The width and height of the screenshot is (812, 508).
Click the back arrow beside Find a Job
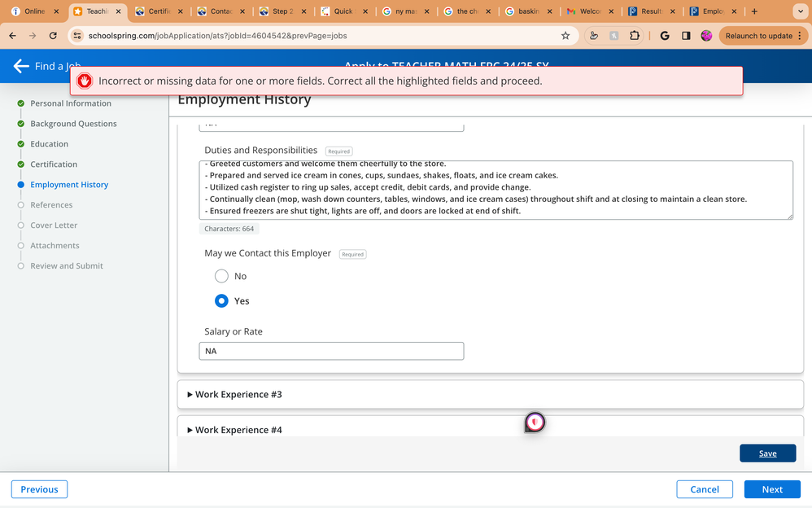tap(21, 67)
